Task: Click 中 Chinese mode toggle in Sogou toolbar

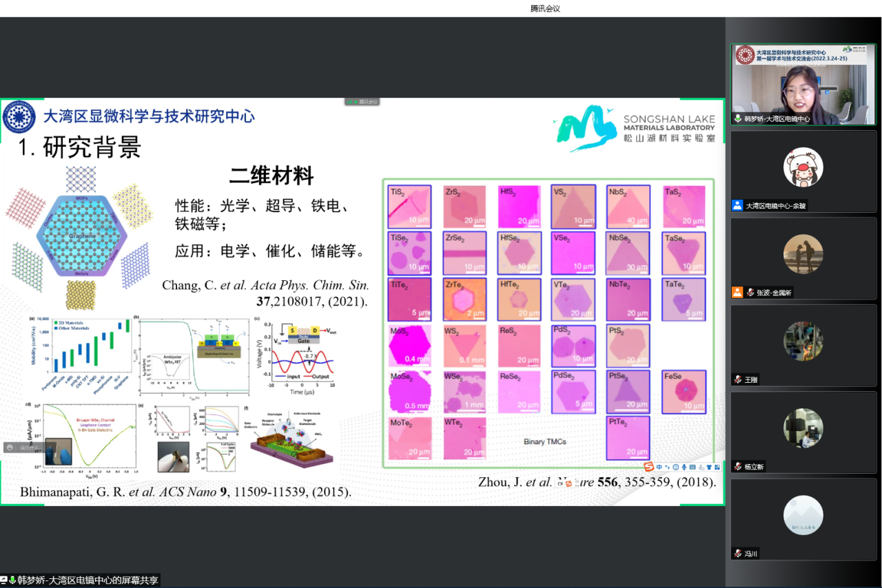Action: [x=659, y=468]
